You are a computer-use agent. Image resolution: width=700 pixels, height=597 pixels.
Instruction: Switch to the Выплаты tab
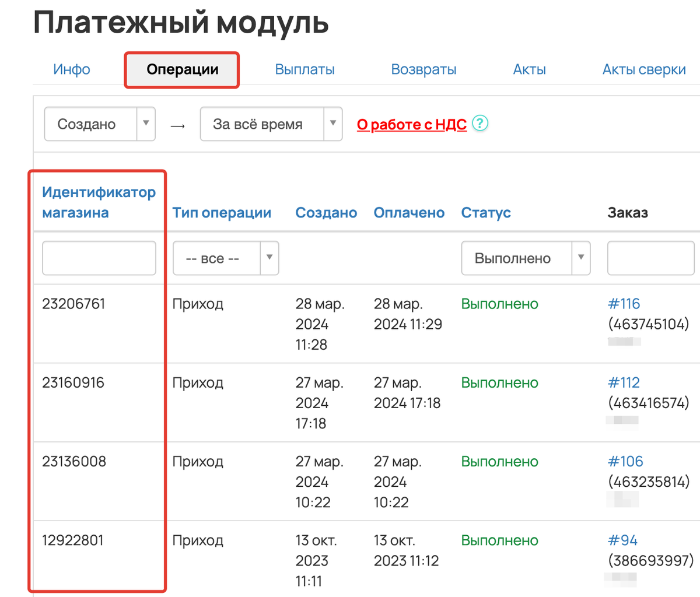[304, 69]
